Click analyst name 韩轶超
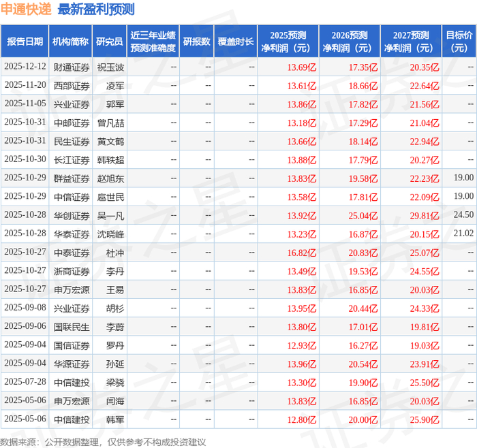The height and width of the screenshot is (448, 477). pyautogui.click(x=110, y=160)
